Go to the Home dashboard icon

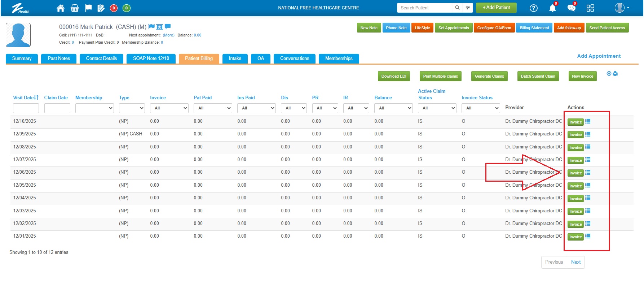click(61, 8)
